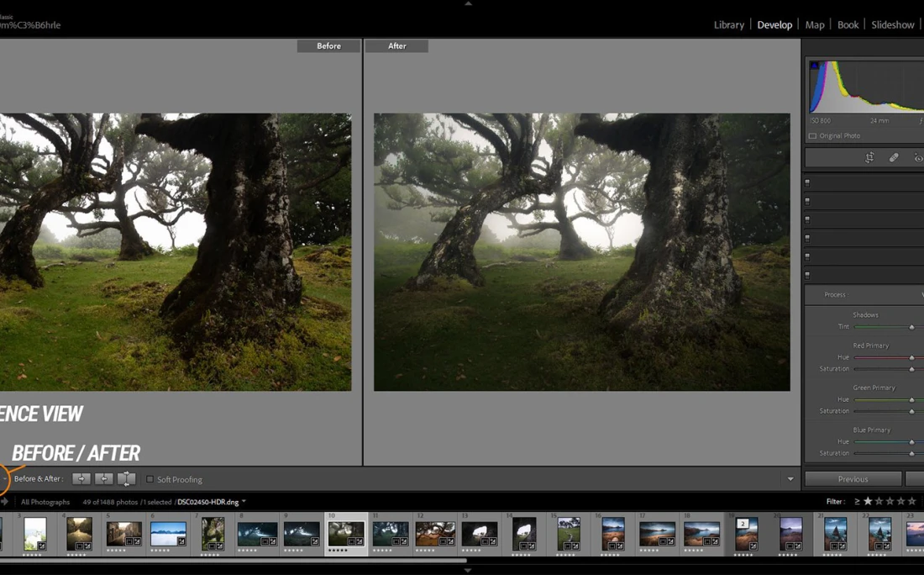Enable the Soft Proofing checkbox
This screenshot has height=575, width=924.
[x=150, y=480]
